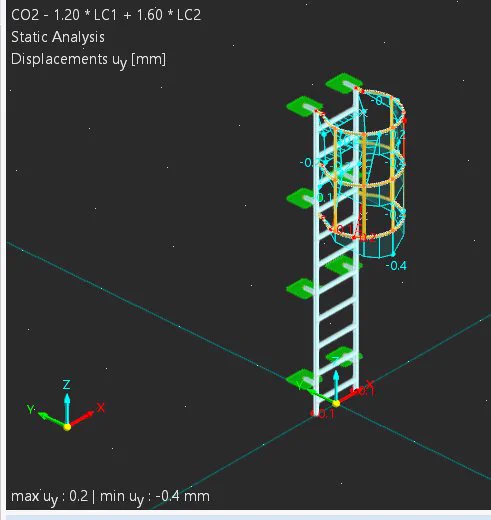Click the red X axis of the corner triad

pos(81,419)
